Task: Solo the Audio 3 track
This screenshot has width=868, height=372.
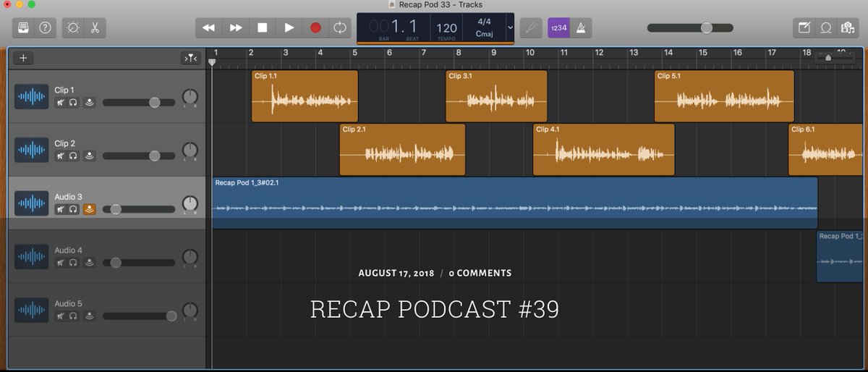Action: point(73,209)
